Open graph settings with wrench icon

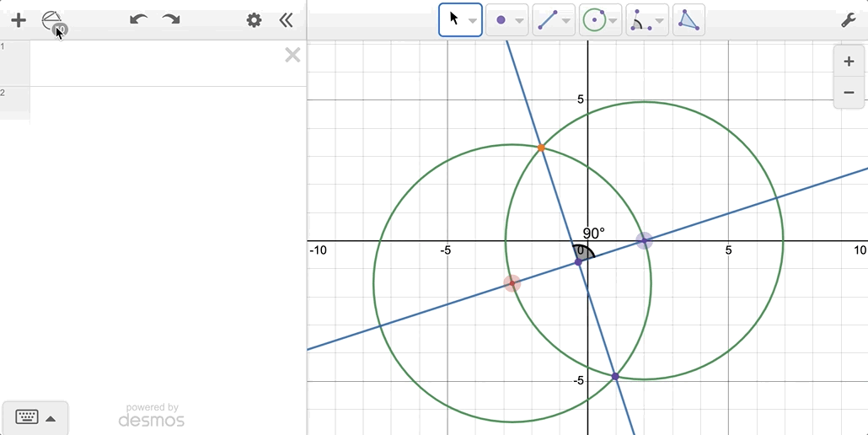tap(849, 20)
